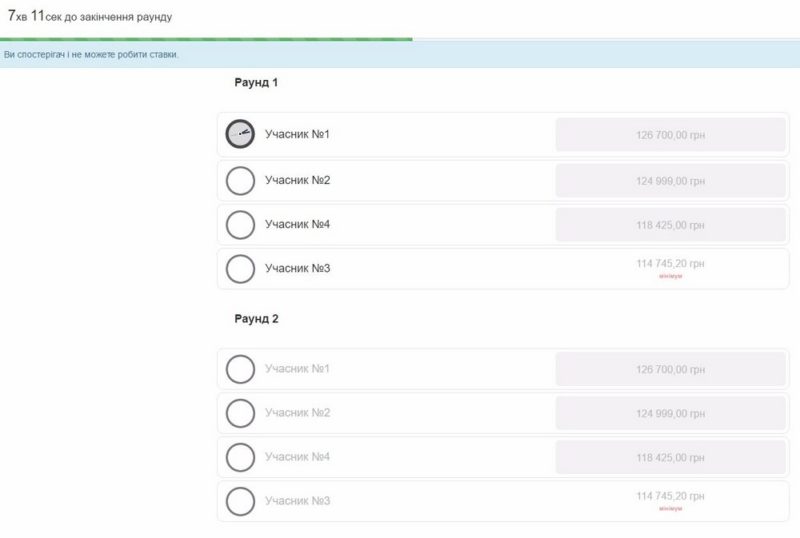Click the circle icon beside Учасник №2 in Раунд 1
This screenshot has height=538, width=800.
pos(240,181)
